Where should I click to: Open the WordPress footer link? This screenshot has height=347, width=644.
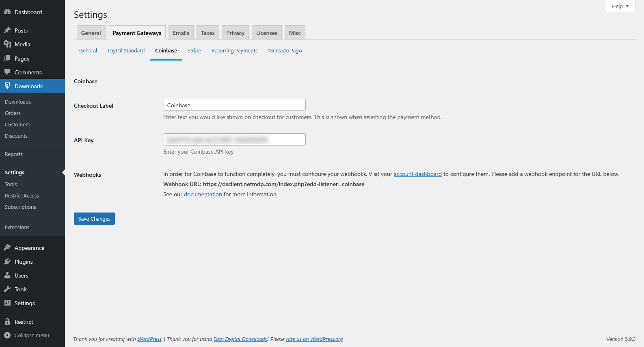(149, 339)
